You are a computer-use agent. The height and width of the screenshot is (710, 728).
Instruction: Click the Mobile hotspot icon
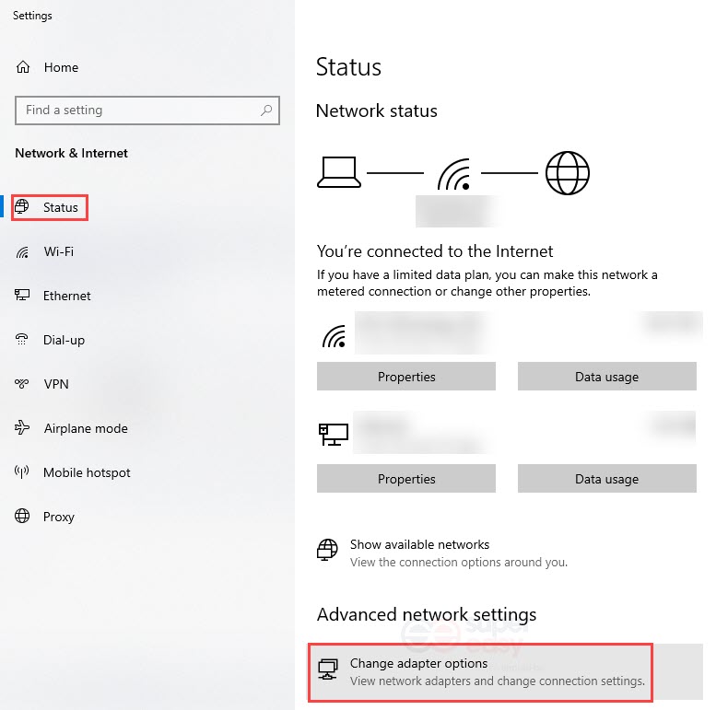(23, 472)
